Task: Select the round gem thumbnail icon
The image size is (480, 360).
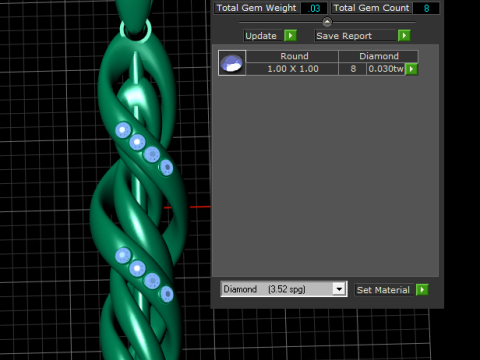Action: tap(232, 63)
